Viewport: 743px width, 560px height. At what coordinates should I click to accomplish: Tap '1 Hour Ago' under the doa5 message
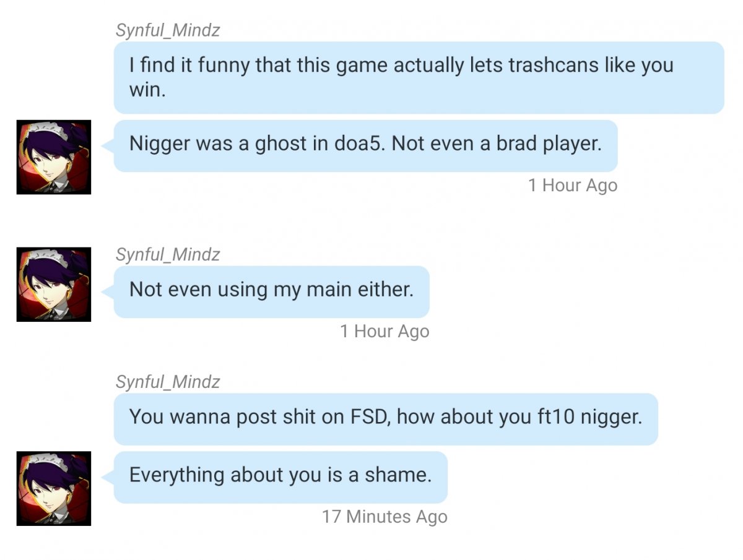(x=573, y=185)
